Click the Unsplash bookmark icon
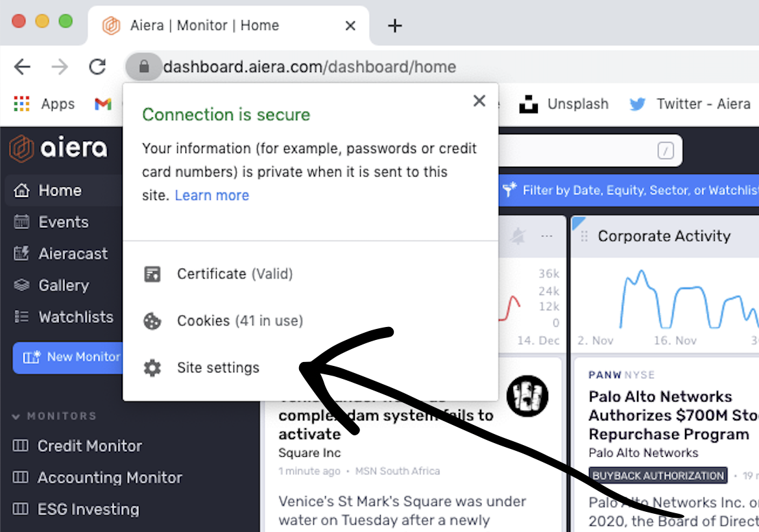The image size is (759, 532). (529, 104)
